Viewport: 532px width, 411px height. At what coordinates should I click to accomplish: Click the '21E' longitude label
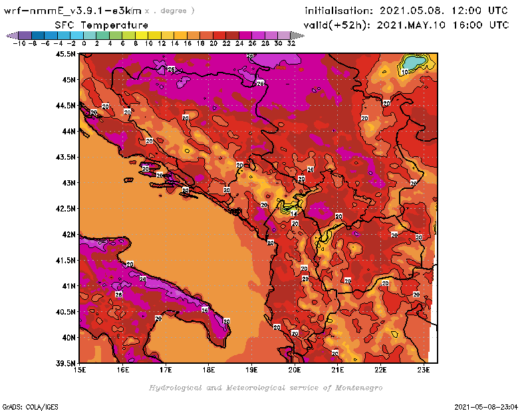(338, 370)
